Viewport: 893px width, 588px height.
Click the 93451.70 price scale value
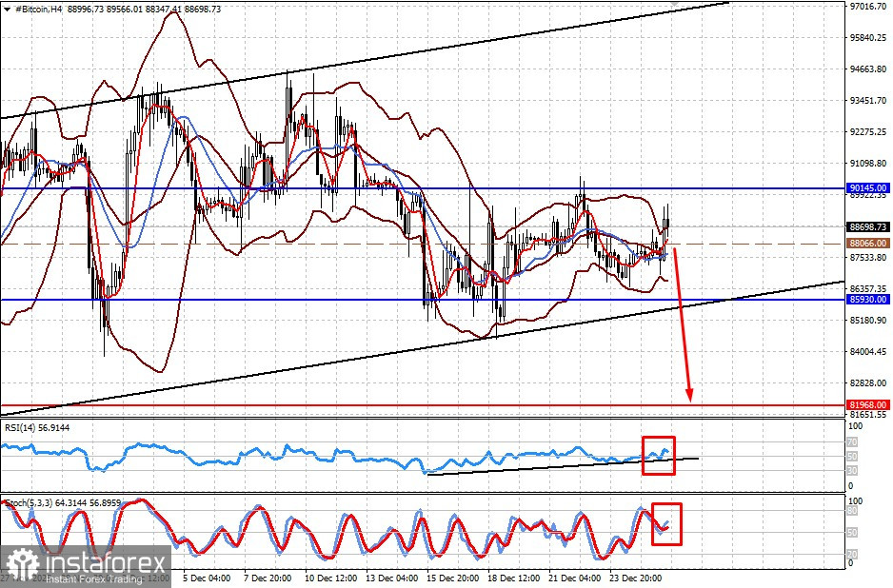pyautogui.click(x=868, y=100)
